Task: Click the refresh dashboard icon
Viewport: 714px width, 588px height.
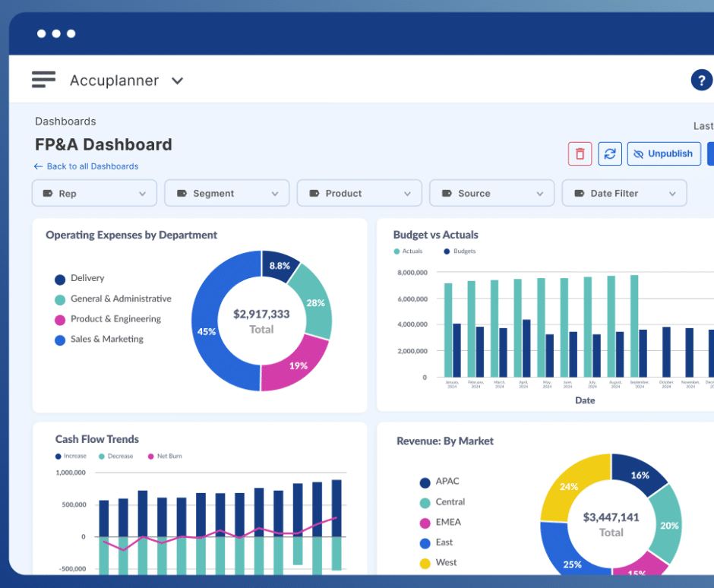Action: pos(610,153)
